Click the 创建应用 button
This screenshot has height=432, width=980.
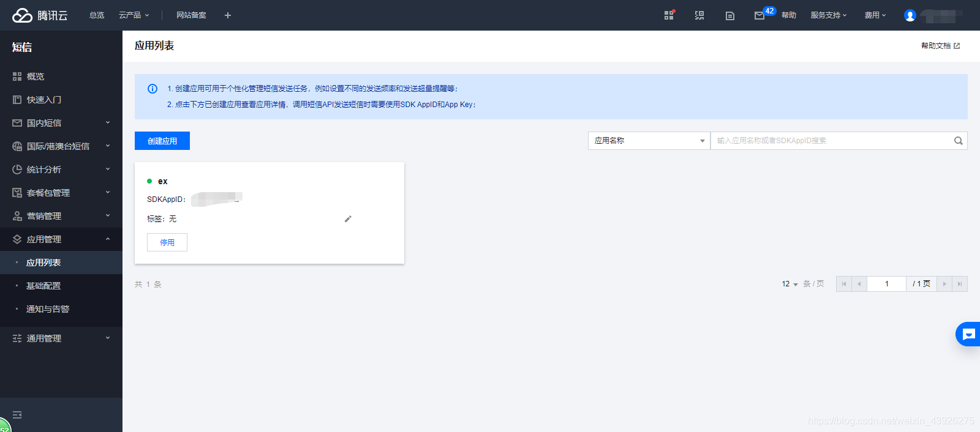coord(162,141)
